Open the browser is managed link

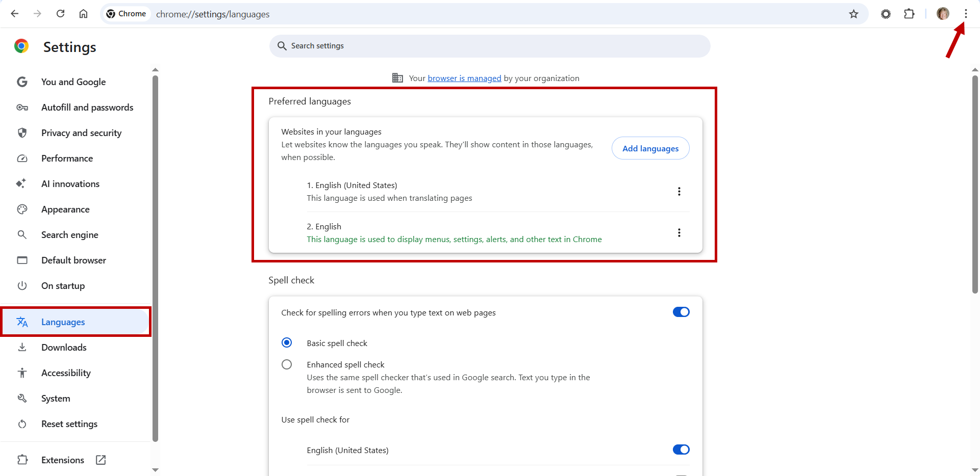pos(464,78)
